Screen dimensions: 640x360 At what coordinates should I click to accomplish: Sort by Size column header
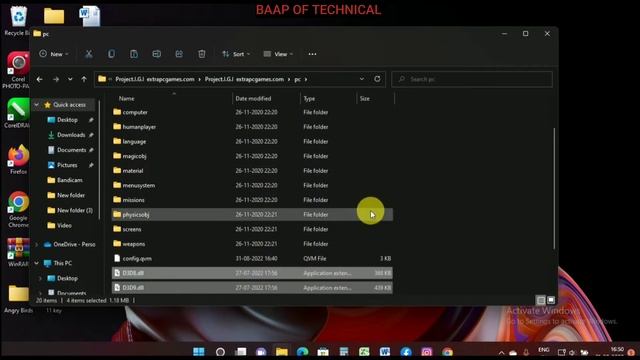[x=375, y=98]
